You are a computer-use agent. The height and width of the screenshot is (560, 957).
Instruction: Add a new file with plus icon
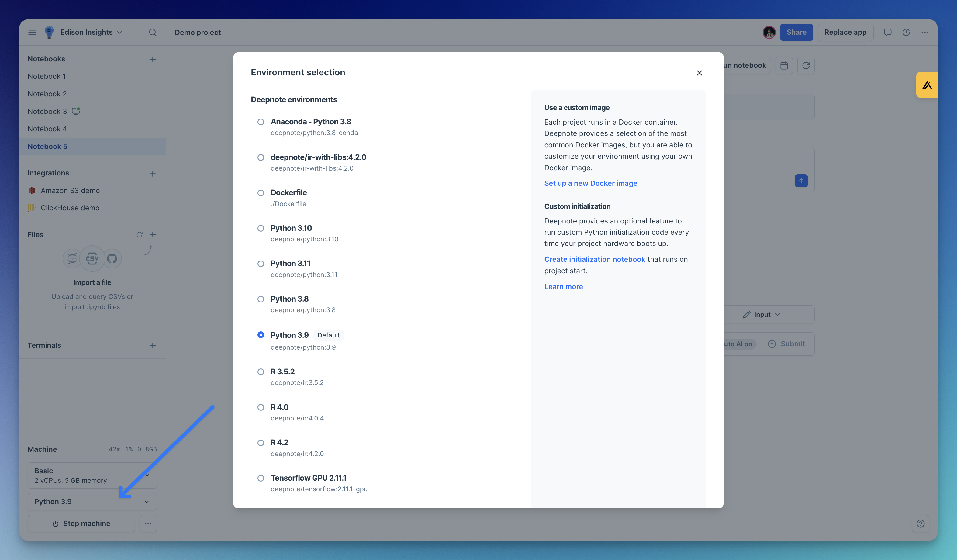153,235
